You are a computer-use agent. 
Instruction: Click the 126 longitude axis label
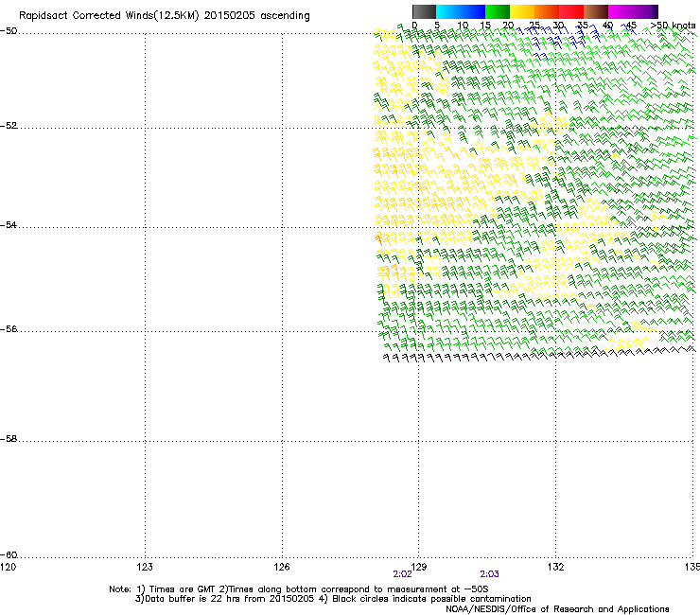coord(282,567)
